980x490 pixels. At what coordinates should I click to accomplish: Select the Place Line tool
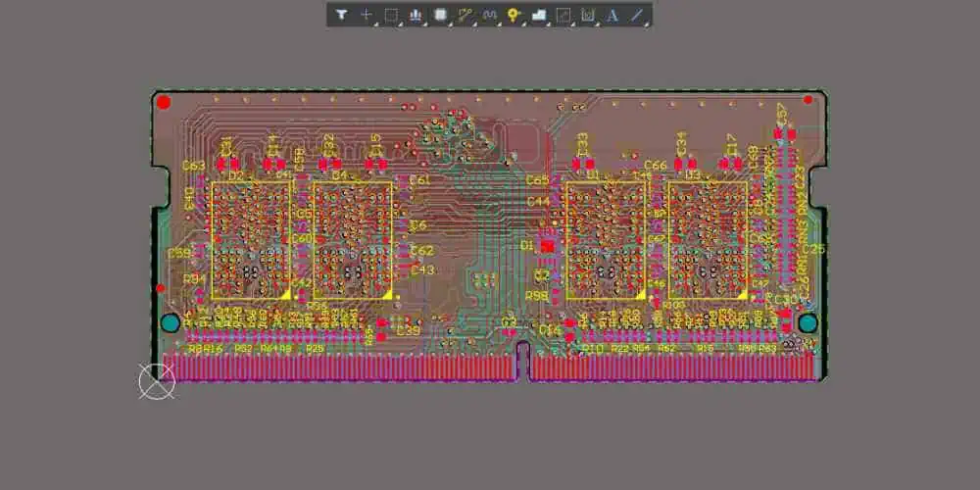pyautogui.click(x=637, y=15)
